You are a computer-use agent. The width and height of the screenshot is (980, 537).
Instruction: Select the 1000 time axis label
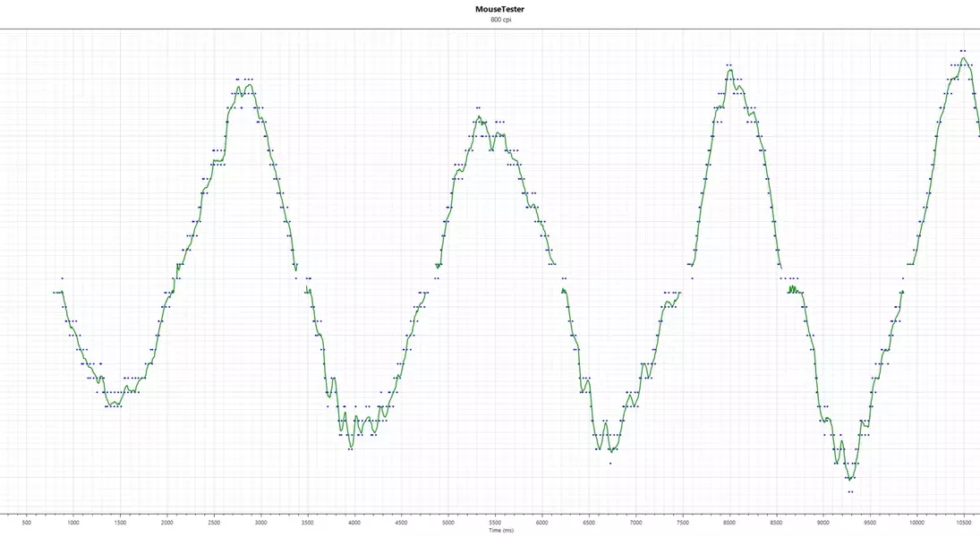coord(73,523)
